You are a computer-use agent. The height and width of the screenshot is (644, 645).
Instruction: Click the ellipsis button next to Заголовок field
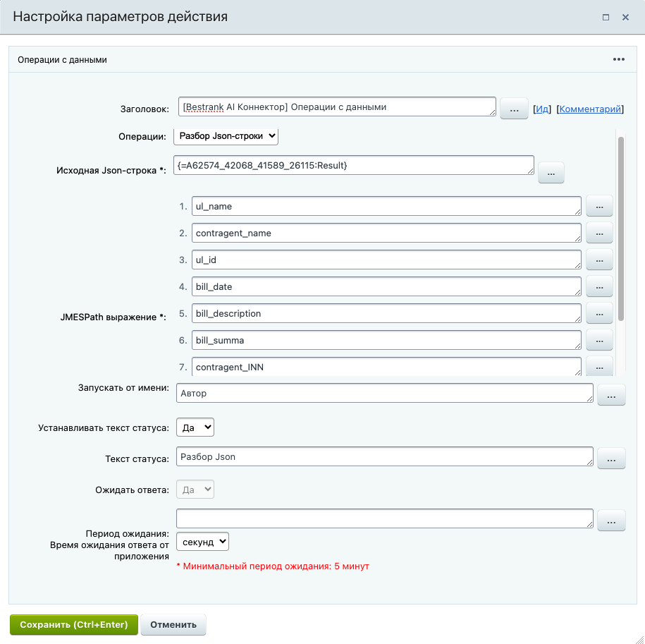[514, 109]
